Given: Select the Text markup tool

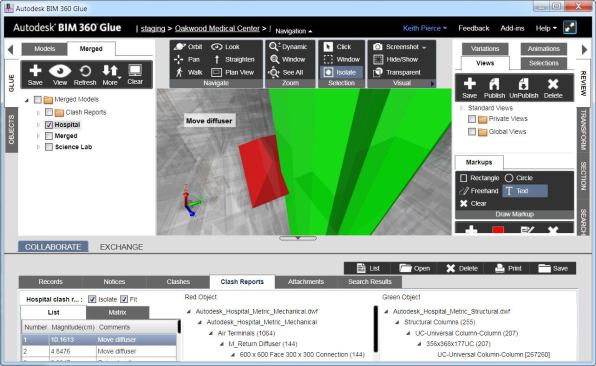Looking at the screenshot, I should tap(525, 191).
